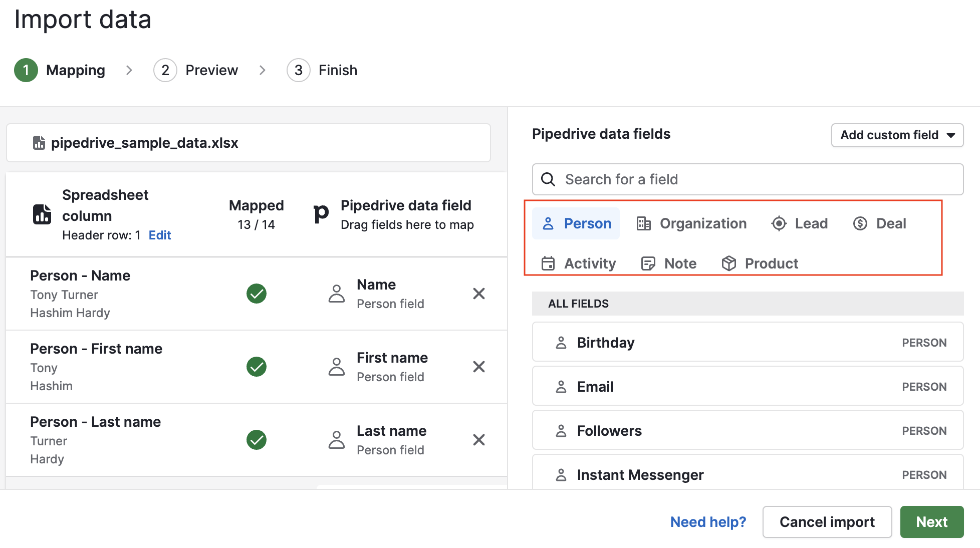Click the person icon on Birthday field

[x=561, y=343]
